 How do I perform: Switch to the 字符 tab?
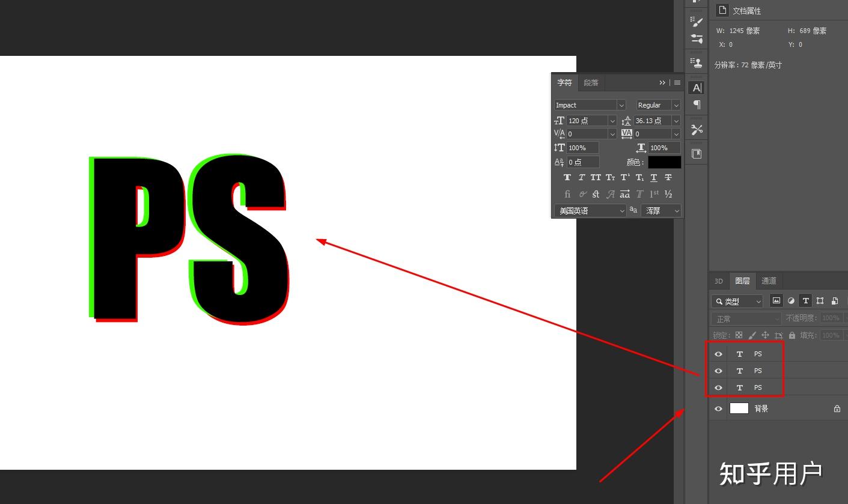pyautogui.click(x=564, y=83)
